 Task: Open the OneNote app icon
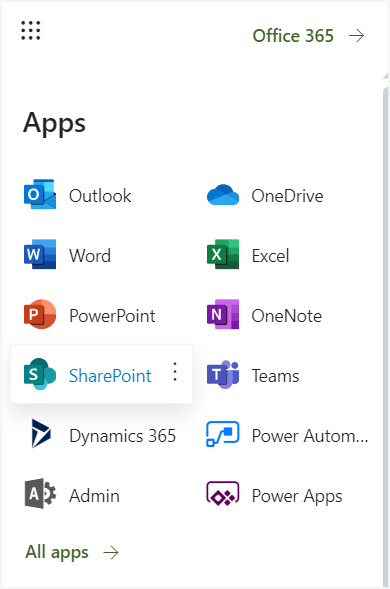point(223,314)
